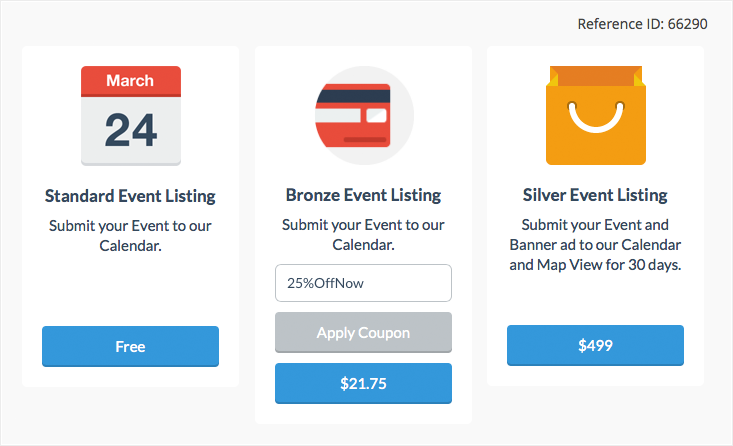Select the Free Standard listing button
The width and height of the screenshot is (733, 446).
point(130,346)
